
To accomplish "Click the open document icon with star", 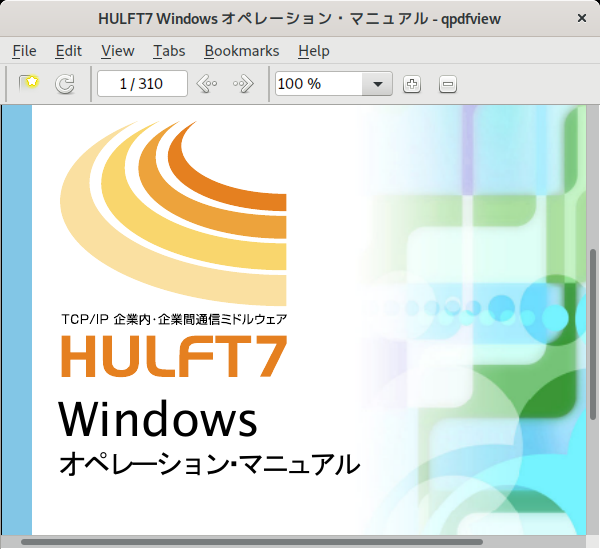I will pyautogui.click(x=29, y=84).
